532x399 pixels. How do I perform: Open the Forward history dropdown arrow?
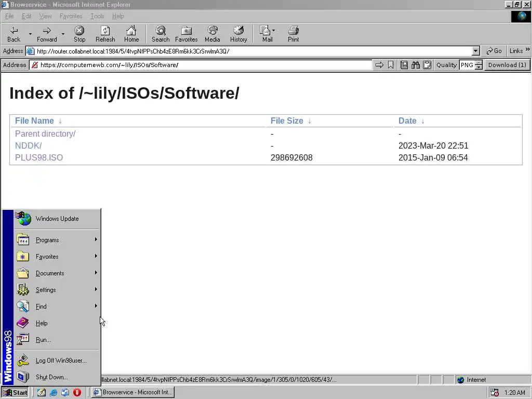click(63, 34)
